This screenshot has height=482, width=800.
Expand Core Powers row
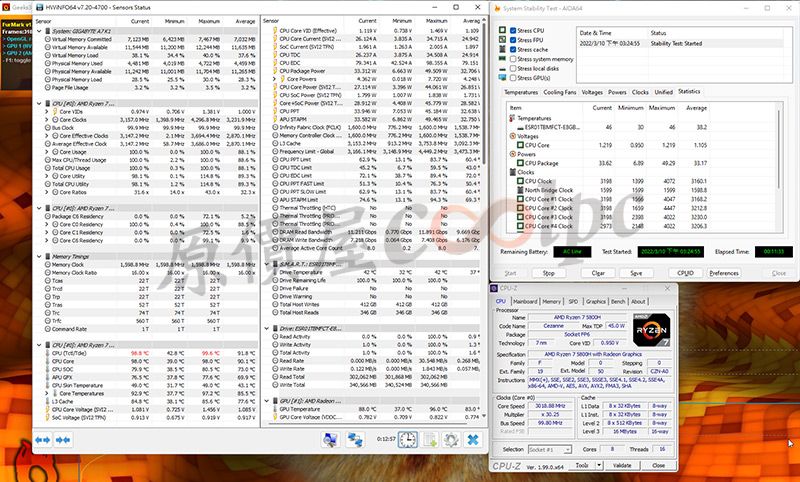tap(274, 79)
